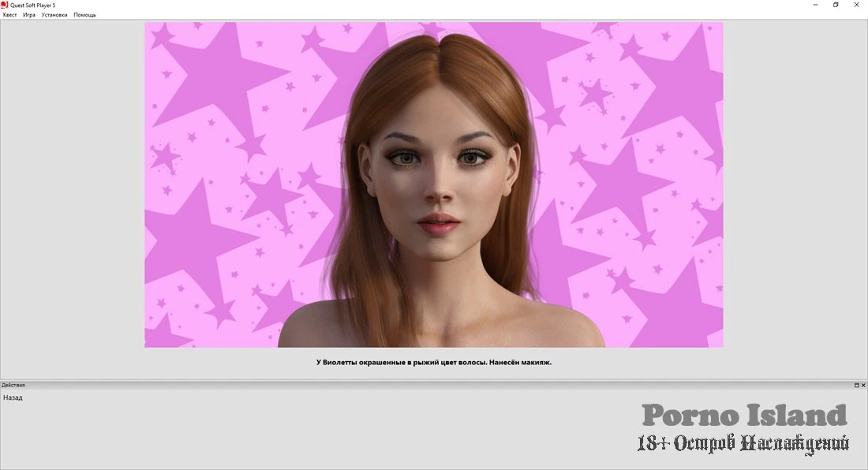This screenshot has height=470, width=868.
Task: Click the Quest Soft Player app icon
Action: tap(5, 5)
